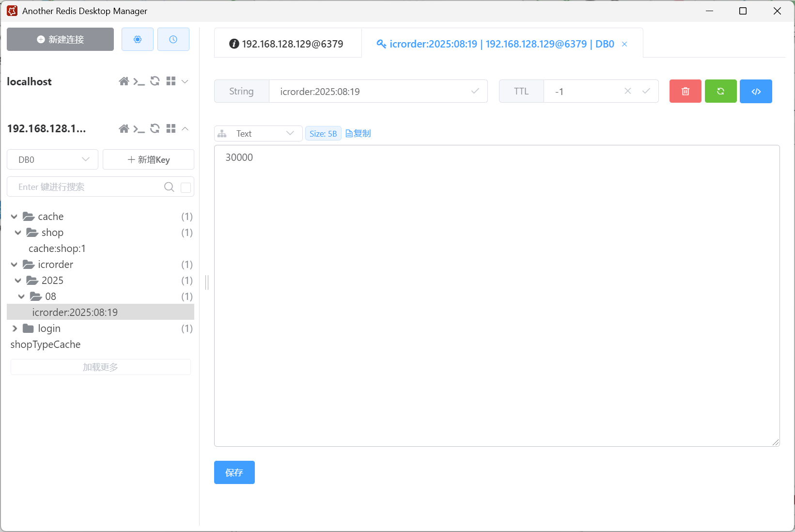Open the command log clock button
The height and width of the screenshot is (532, 795).
pos(173,39)
